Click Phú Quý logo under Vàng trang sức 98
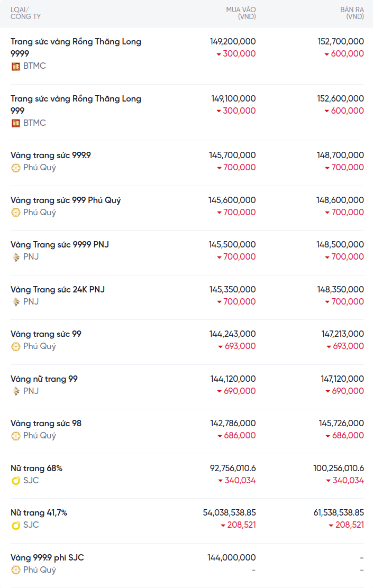Viewport: 373px width, 588px height. 16,436
